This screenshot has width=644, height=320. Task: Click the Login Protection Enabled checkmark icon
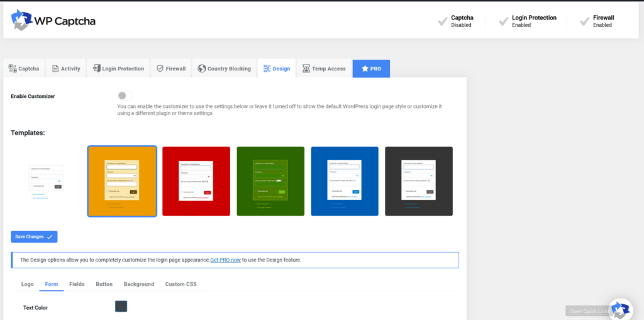pos(504,21)
